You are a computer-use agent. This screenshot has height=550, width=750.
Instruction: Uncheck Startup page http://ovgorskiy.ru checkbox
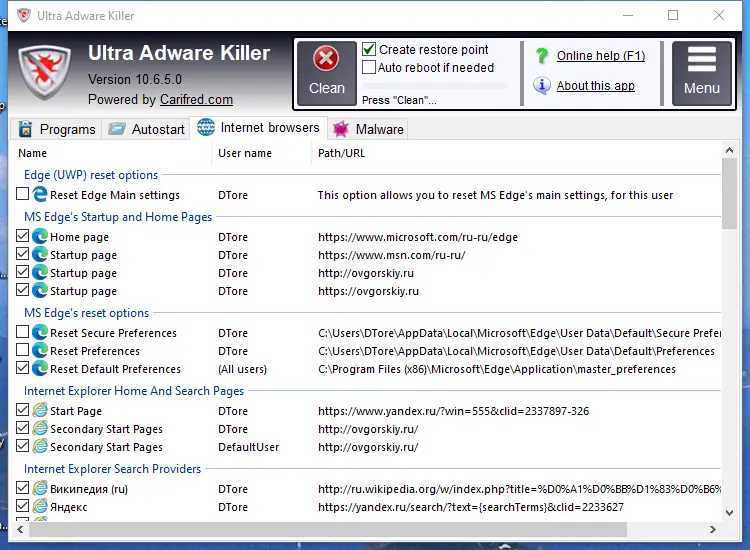[22, 272]
